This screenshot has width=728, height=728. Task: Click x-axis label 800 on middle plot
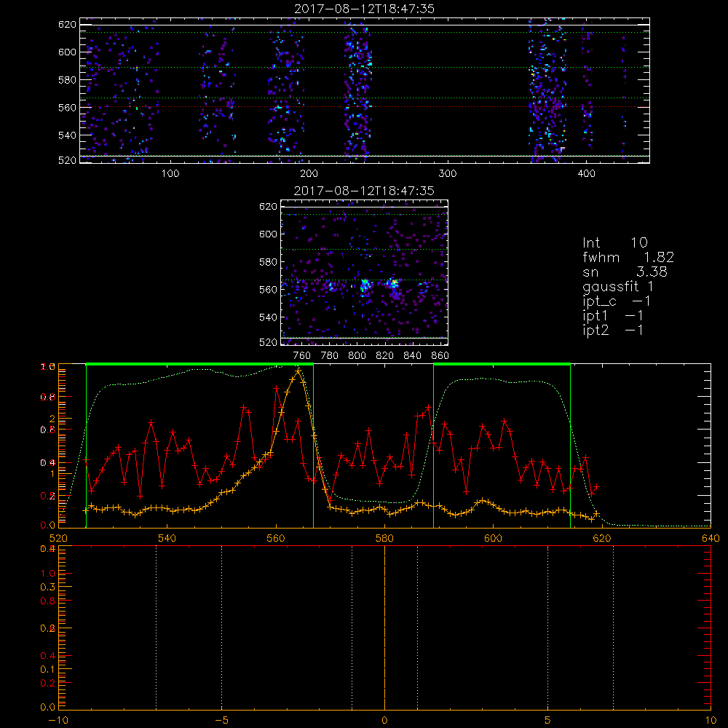357,356
